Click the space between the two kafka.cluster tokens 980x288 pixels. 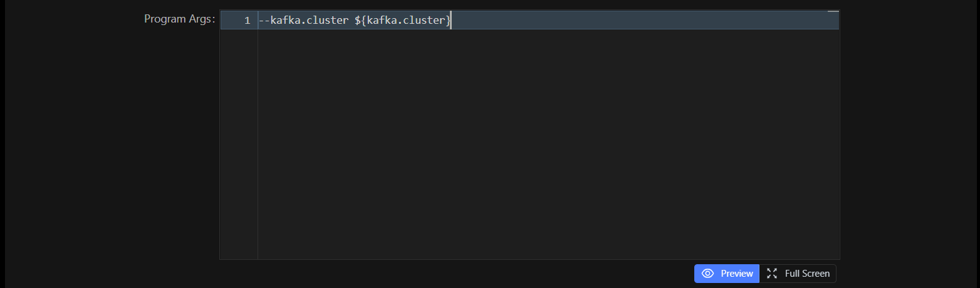tap(352, 21)
